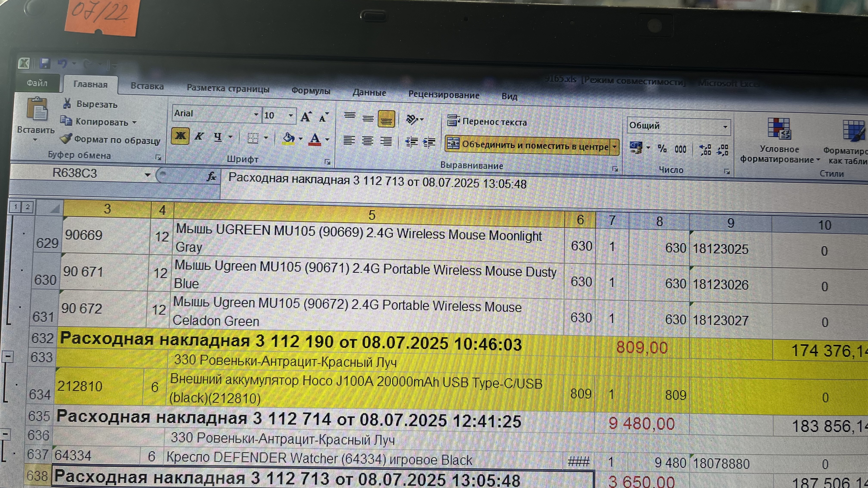Click Conditional Formatting (Условное форматирование) icon
Screen dimensions: 868x488
click(x=779, y=129)
